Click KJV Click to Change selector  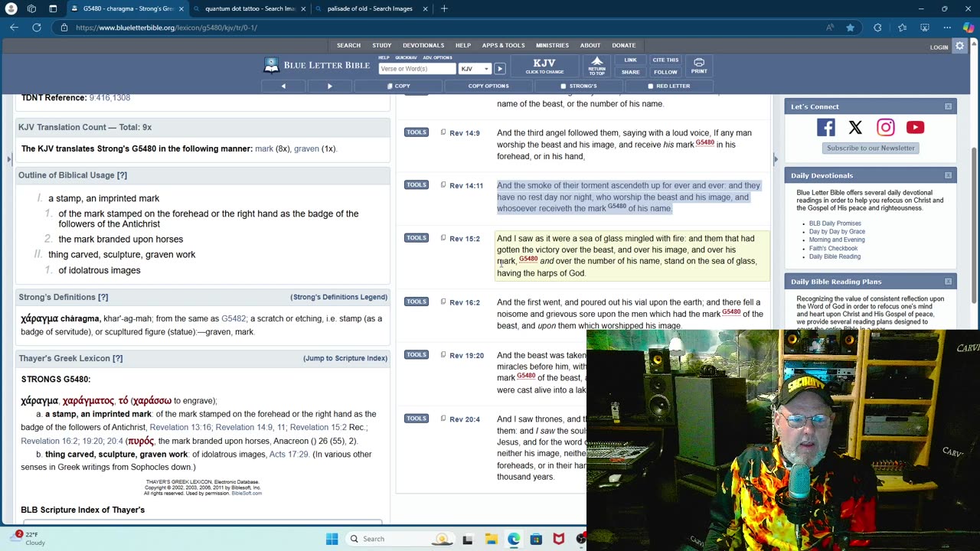point(544,66)
